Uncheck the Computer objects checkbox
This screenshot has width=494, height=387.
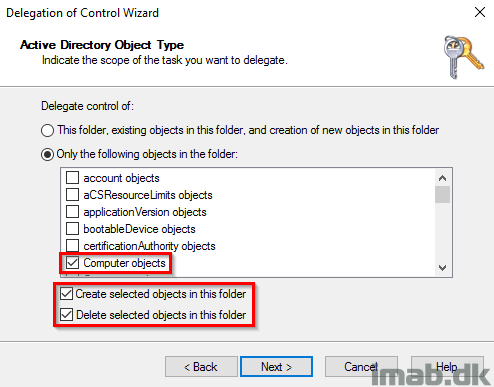[x=72, y=263]
